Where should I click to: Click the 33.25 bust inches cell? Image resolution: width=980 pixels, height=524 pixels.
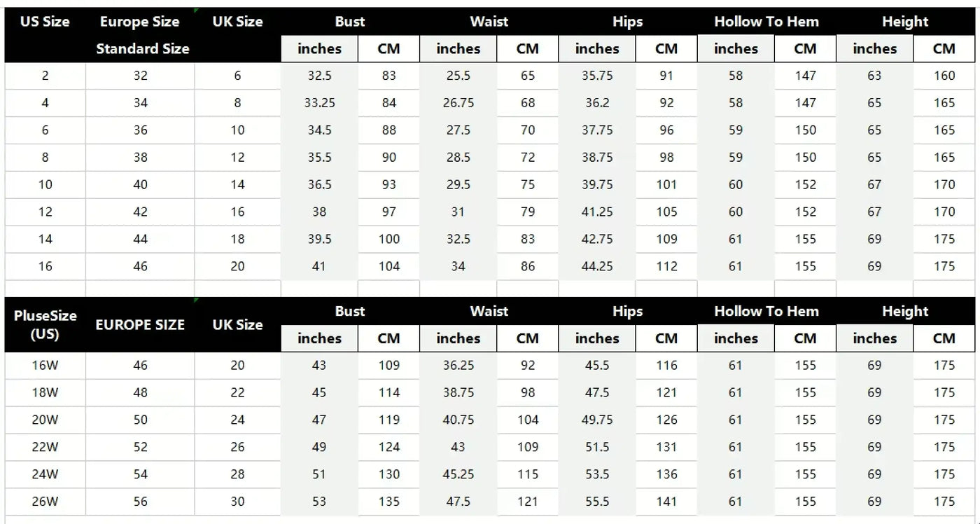(319, 103)
